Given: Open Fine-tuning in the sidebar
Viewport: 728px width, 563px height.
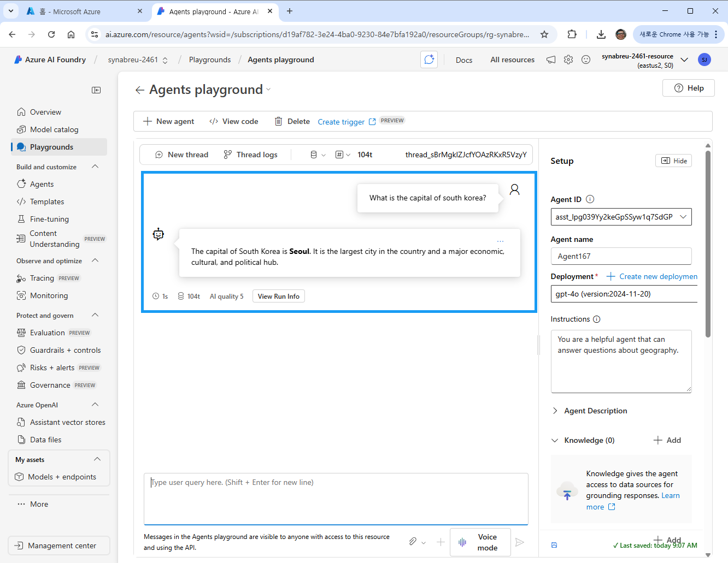Looking at the screenshot, I should tap(59, 219).
